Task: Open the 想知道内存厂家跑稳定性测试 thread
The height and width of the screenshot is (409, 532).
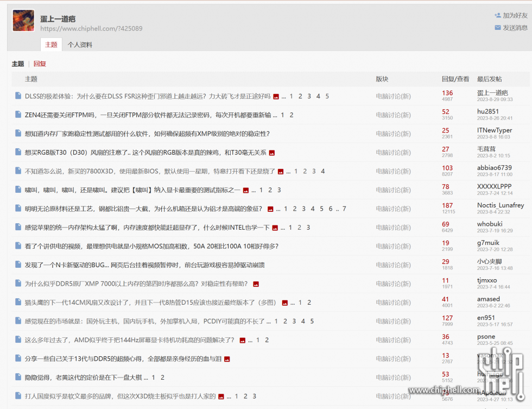Action: point(147,134)
